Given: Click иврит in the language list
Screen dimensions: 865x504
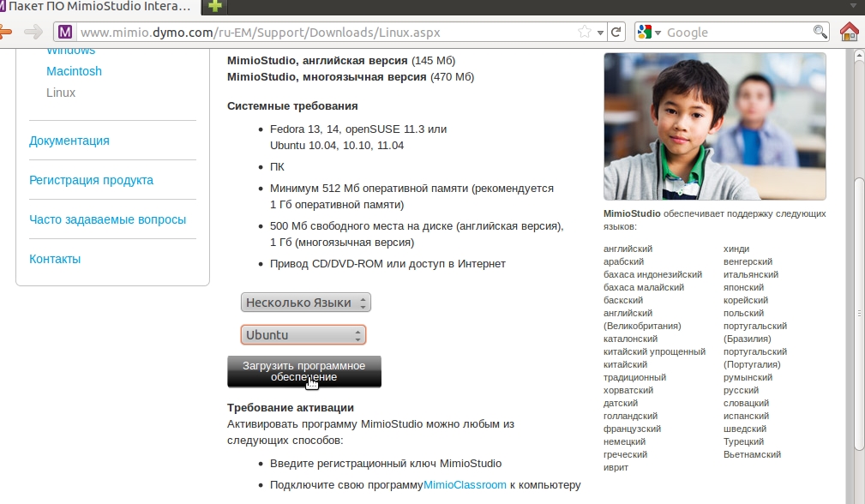Looking at the screenshot, I should point(616,468).
